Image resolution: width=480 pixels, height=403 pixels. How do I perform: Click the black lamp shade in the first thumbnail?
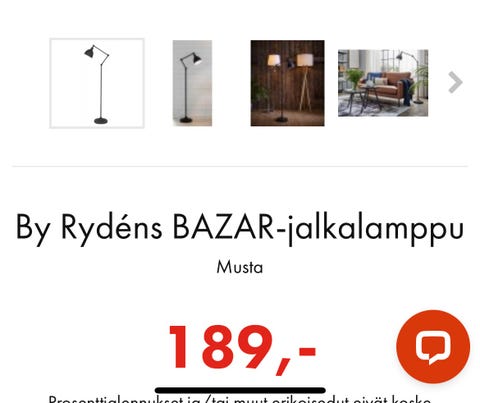90,53
